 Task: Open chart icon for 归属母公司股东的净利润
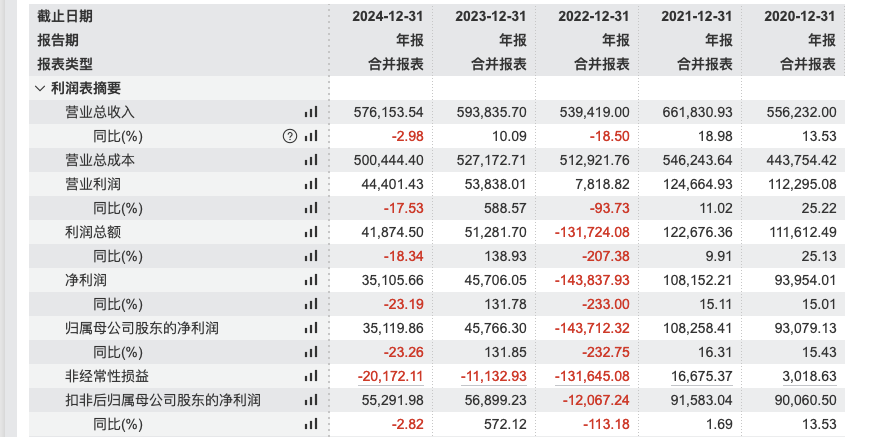311,328
